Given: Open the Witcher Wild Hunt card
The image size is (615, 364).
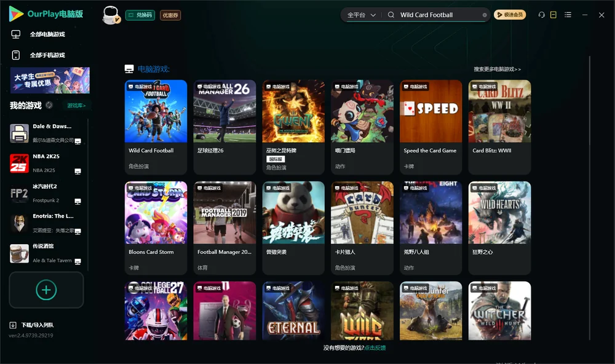Looking at the screenshot, I should [499, 311].
